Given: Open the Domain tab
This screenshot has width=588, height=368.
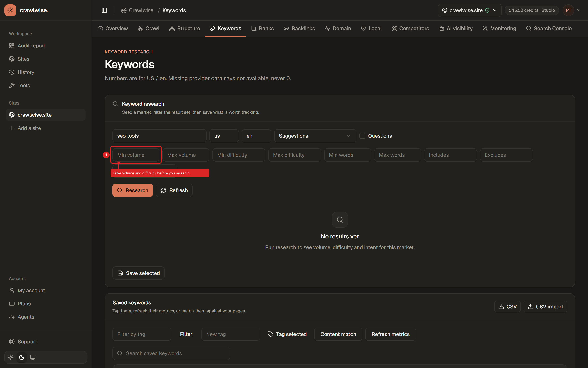Looking at the screenshot, I should coord(338,29).
